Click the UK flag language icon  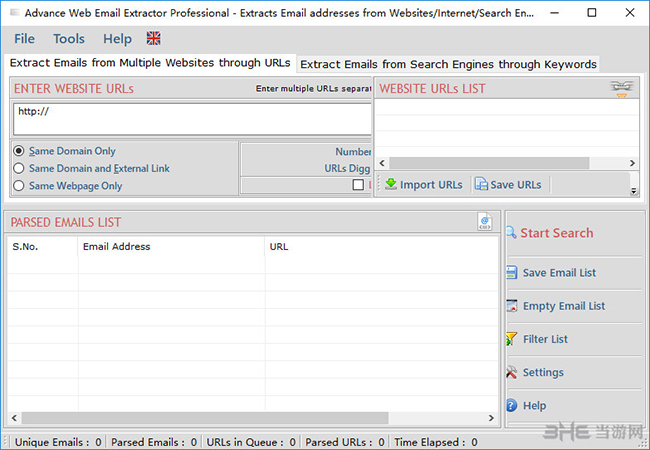(153, 38)
